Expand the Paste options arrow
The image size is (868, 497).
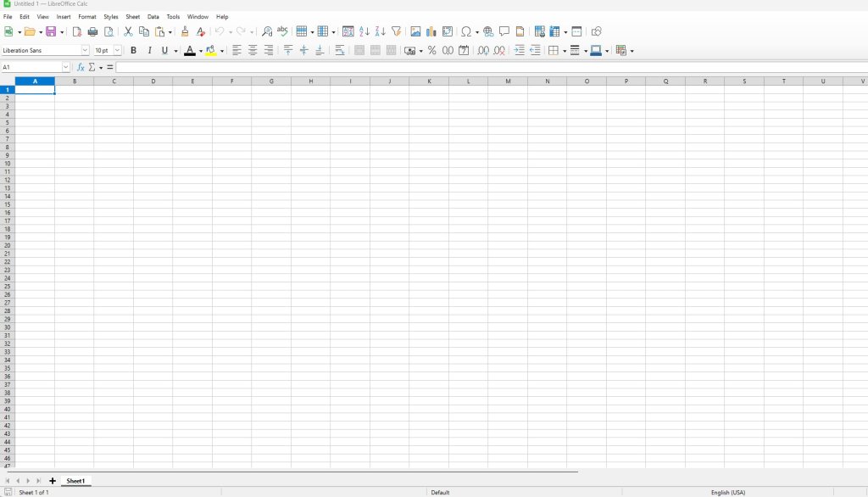click(170, 32)
